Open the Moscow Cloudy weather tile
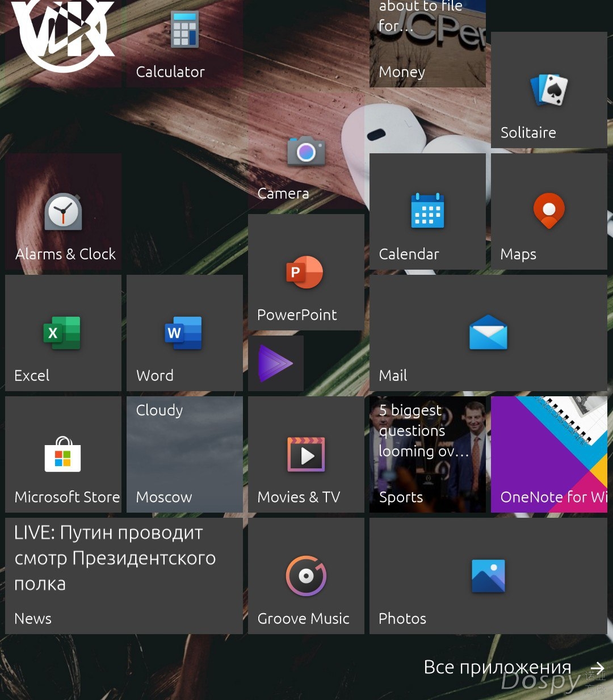 pos(184,454)
